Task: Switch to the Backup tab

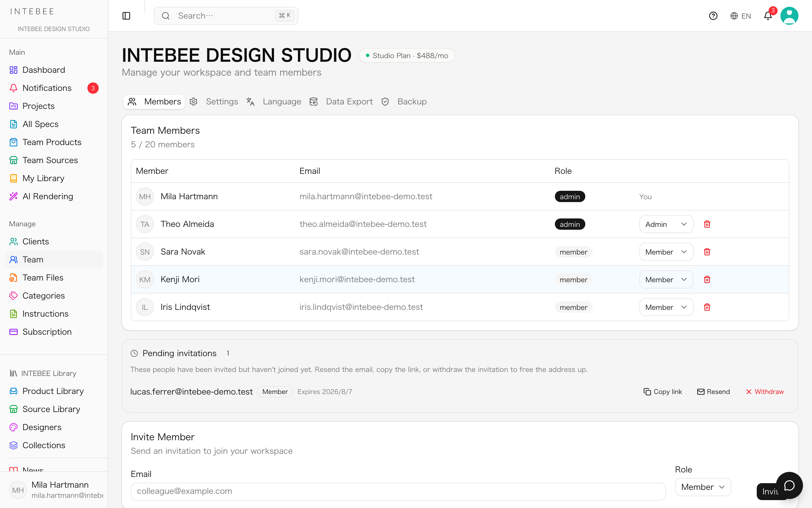Action: coord(404,102)
